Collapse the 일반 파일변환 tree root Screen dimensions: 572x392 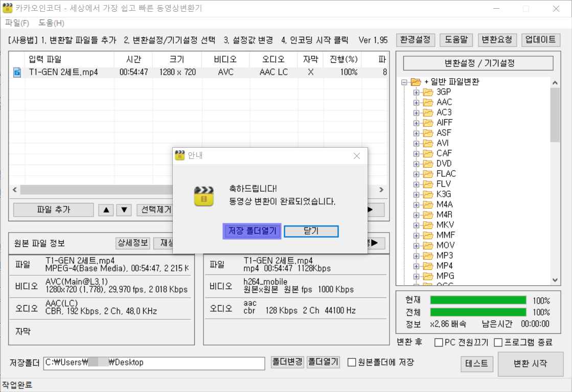pos(404,82)
